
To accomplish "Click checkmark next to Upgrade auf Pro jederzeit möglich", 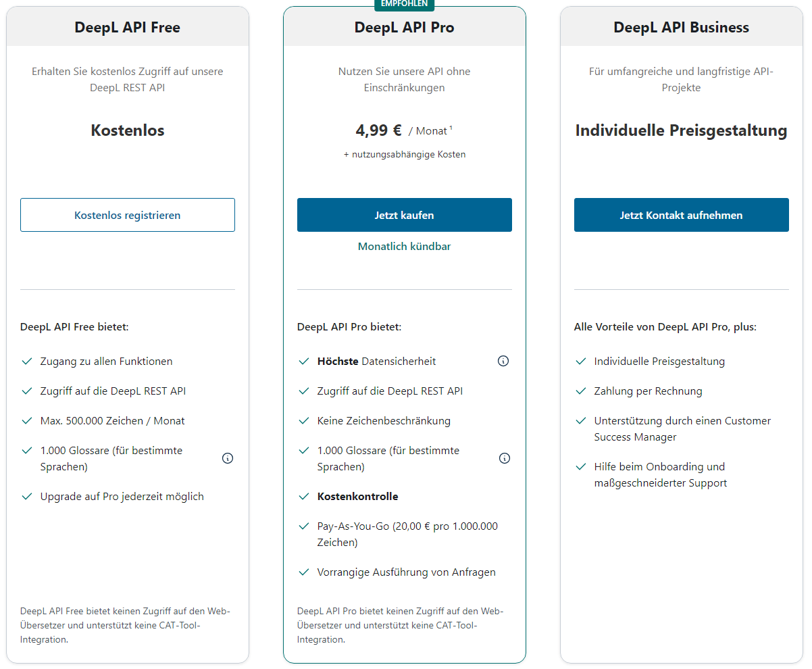I will point(26,495).
